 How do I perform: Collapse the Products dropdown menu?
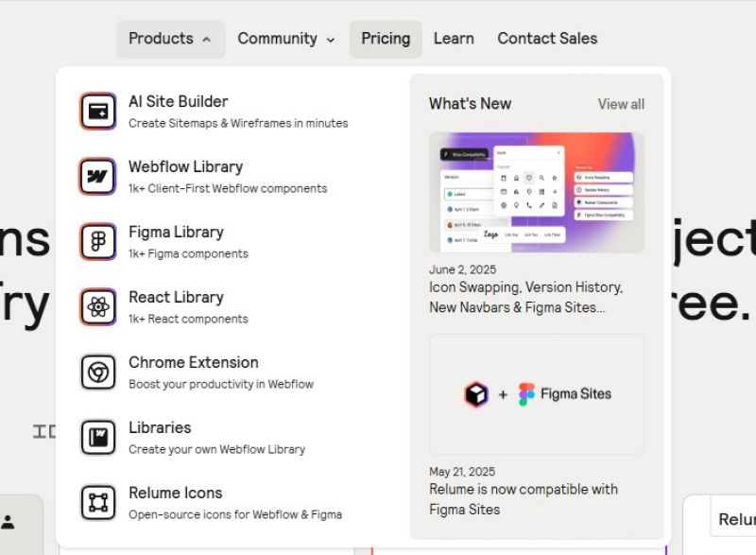pyautogui.click(x=171, y=39)
